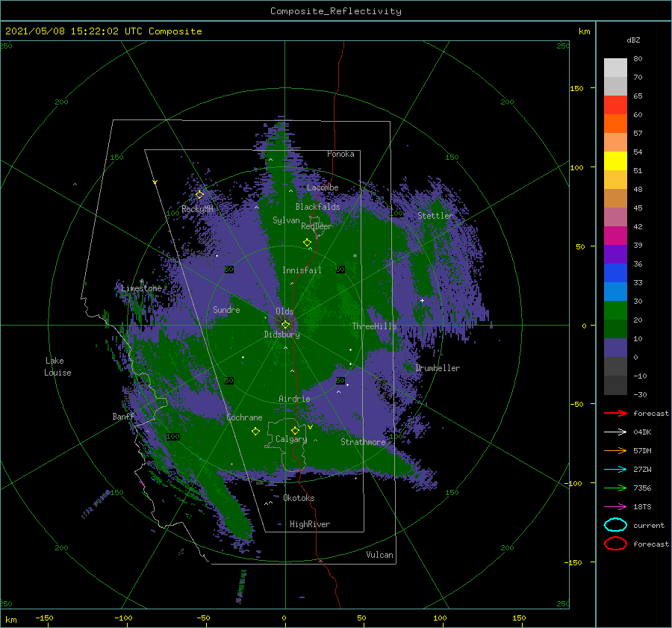Click the Okotoks city label

pos(299,497)
